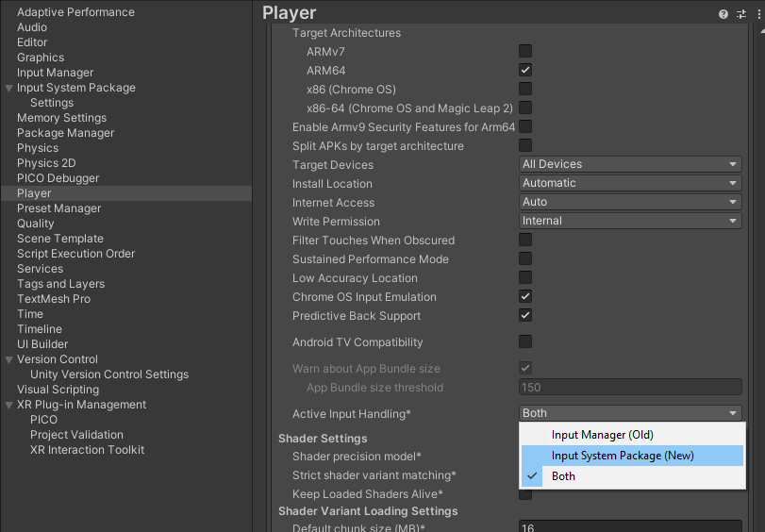Open the Internet Access dropdown

coord(630,202)
